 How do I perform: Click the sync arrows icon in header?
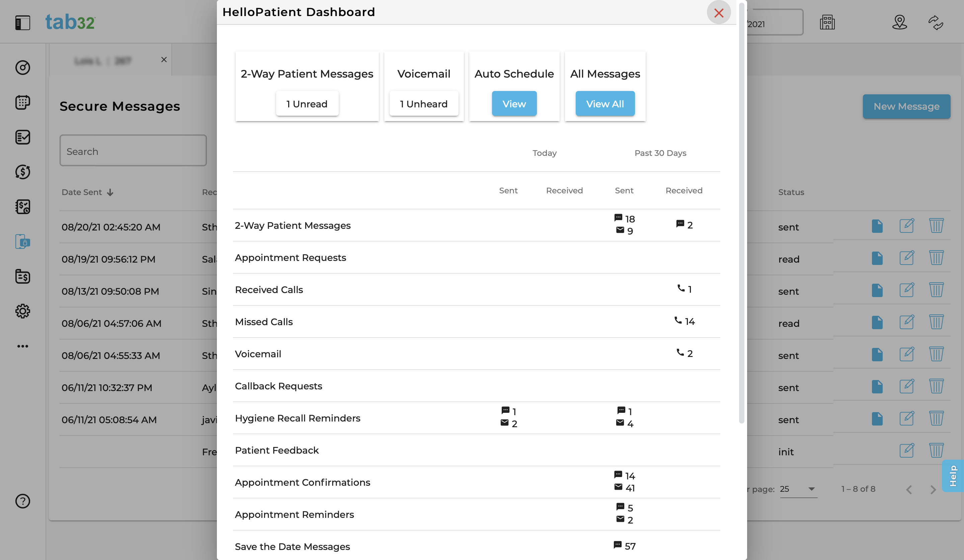(936, 23)
